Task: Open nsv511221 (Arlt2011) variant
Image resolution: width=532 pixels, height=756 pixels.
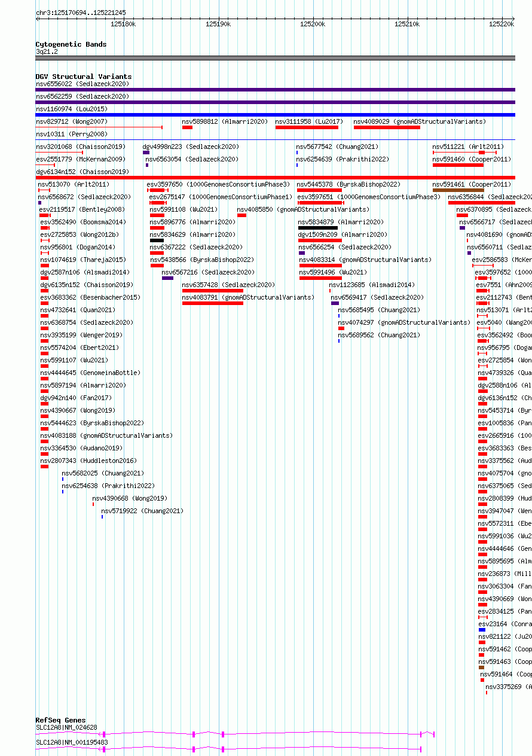Action: click(468, 147)
